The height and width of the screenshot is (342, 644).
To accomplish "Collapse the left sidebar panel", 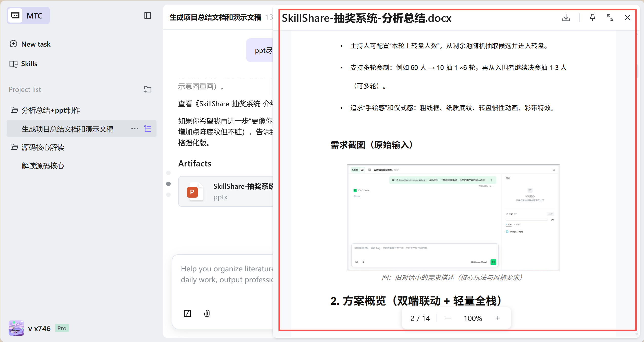I will [147, 16].
